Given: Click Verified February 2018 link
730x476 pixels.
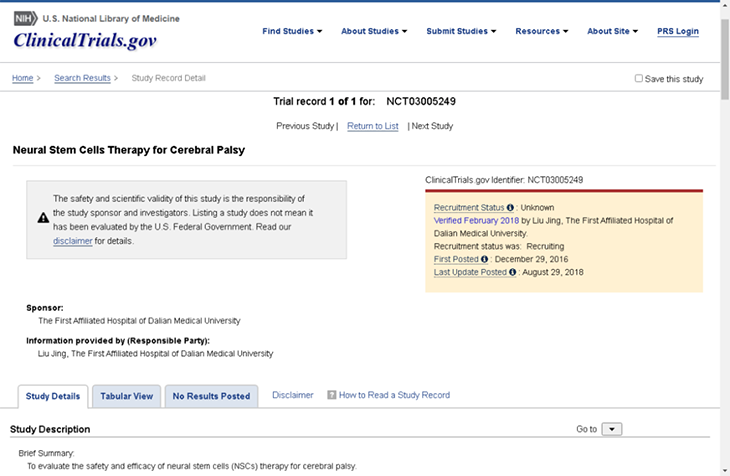Looking at the screenshot, I should coord(476,221).
